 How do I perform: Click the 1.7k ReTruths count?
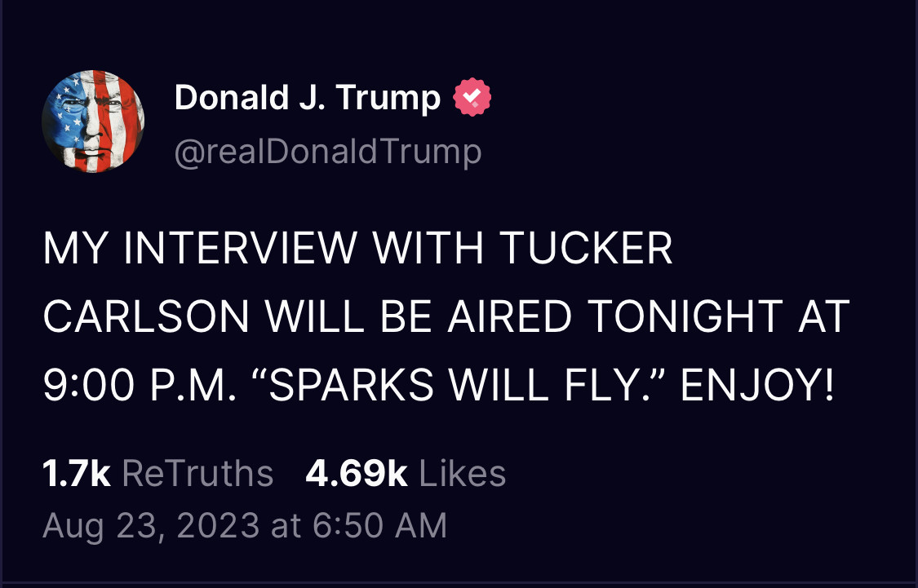[76, 474]
